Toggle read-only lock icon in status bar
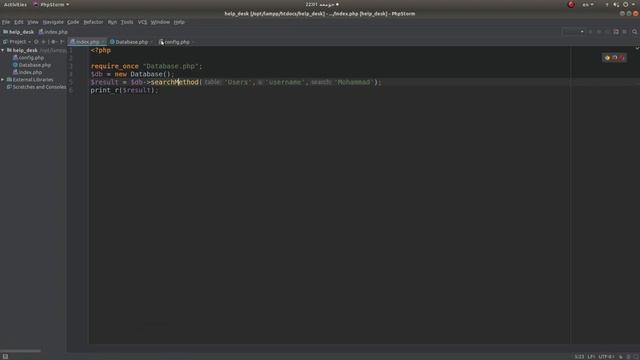The width and height of the screenshot is (640, 360). 621,357
